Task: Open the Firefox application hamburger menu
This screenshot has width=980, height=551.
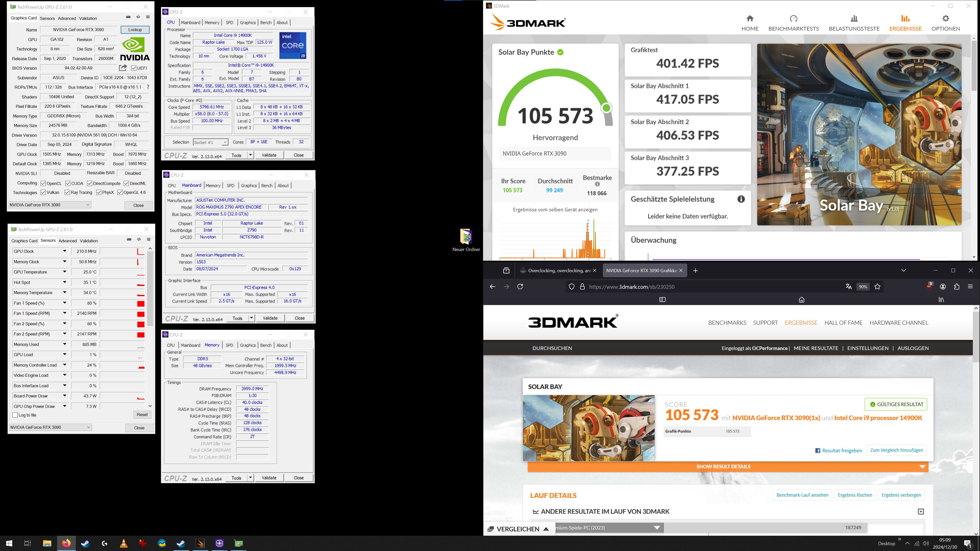Action: click(970, 287)
